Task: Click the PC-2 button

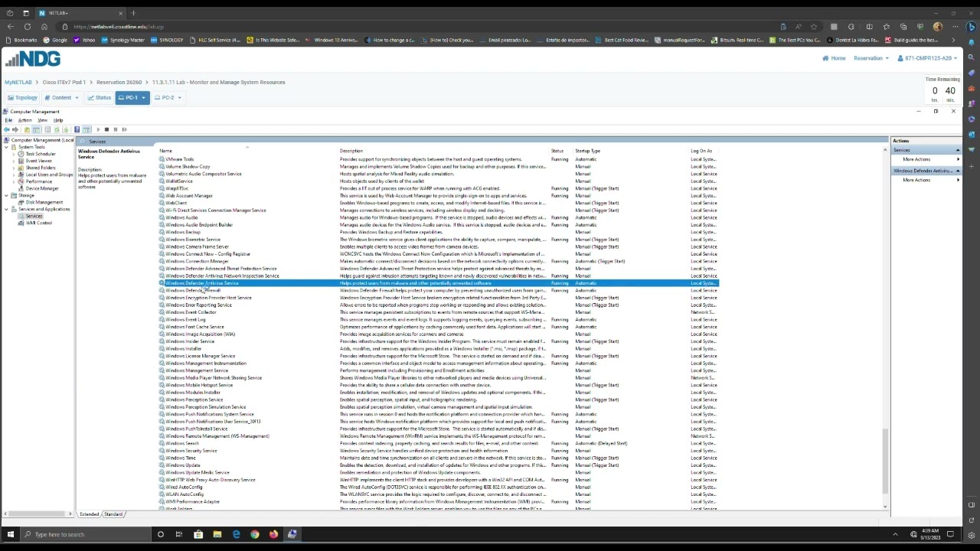Action: pyautogui.click(x=167, y=98)
